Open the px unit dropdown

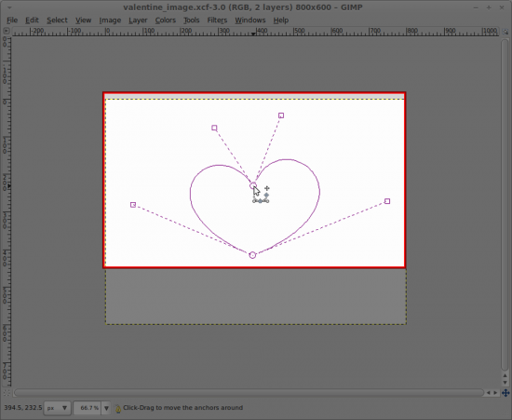(57, 408)
